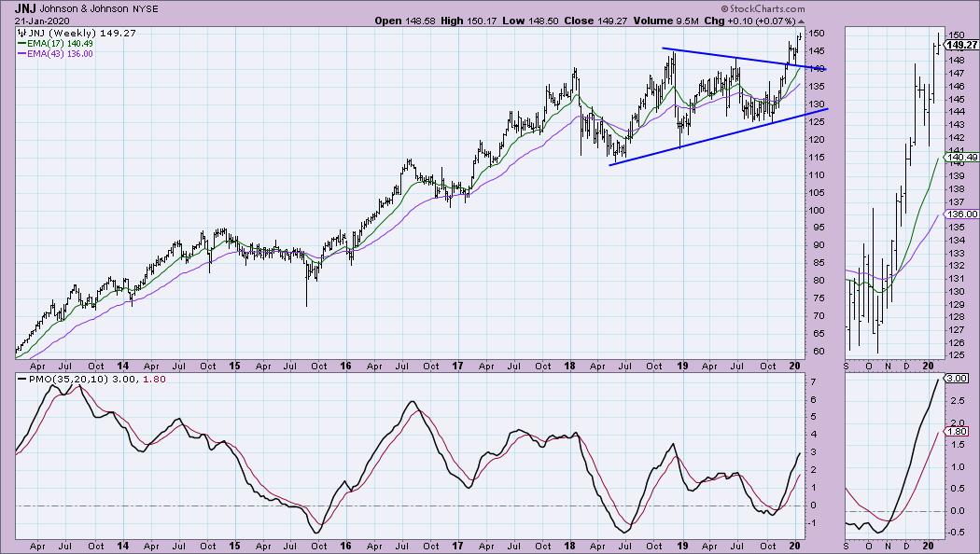Screen dimensions: 980x554
Task: Click the green line marker beside EMA(17)
Action: (21, 44)
